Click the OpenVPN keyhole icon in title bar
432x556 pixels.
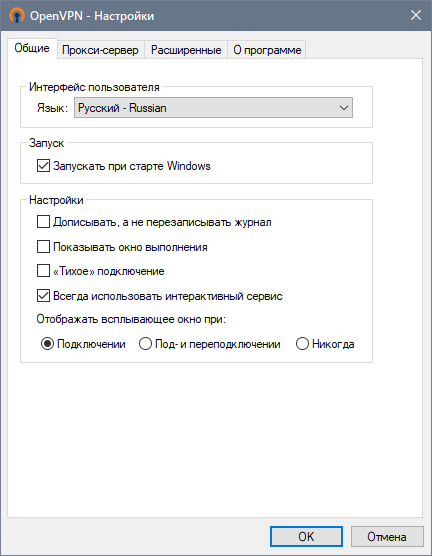point(17,16)
